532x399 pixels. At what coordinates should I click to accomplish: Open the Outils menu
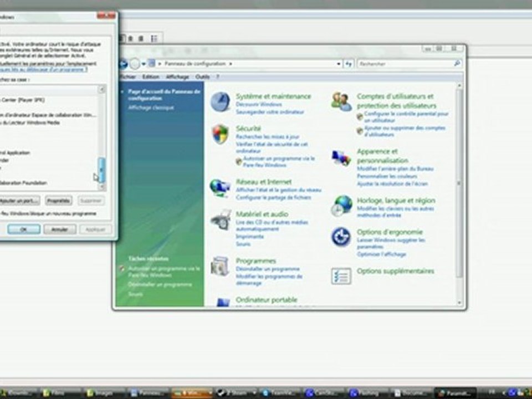[203, 76]
